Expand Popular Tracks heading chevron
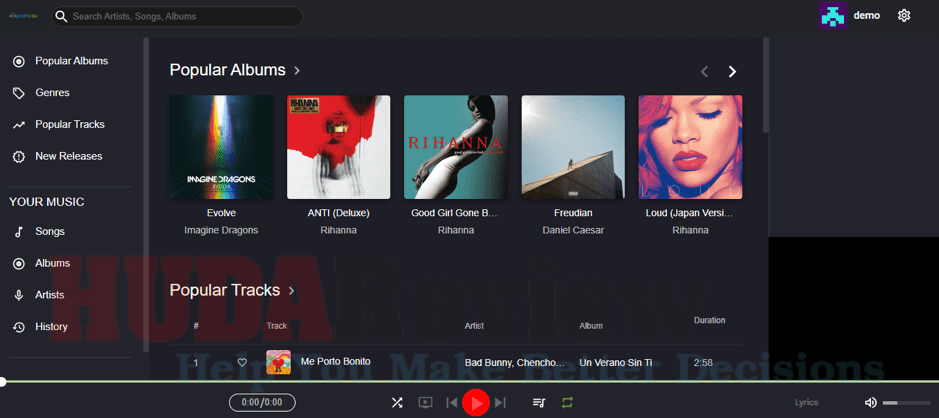939x418 pixels. tap(292, 291)
